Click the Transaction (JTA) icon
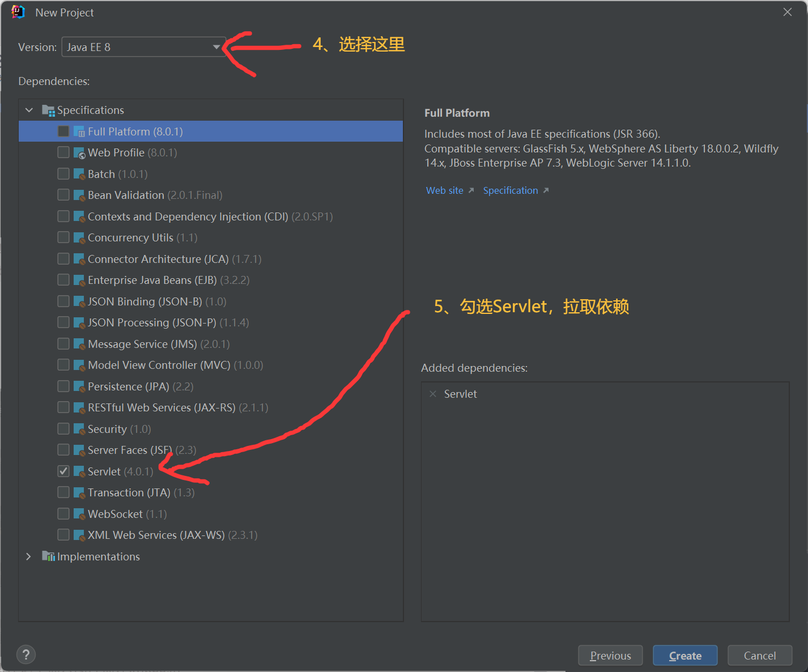The width and height of the screenshot is (808, 672). [79, 493]
